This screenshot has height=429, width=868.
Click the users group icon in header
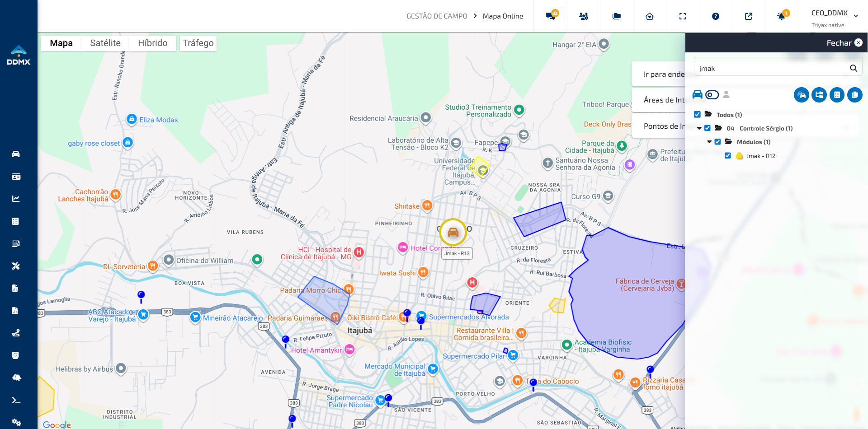click(x=584, y=16)
